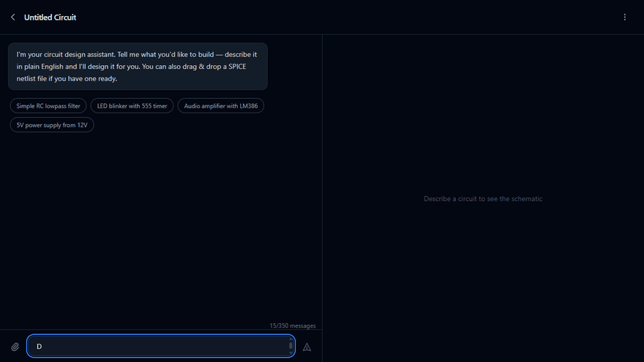Click the Untitled Circuit title
Viewport: 644px width, 362px height.
(x=50, y=17)
